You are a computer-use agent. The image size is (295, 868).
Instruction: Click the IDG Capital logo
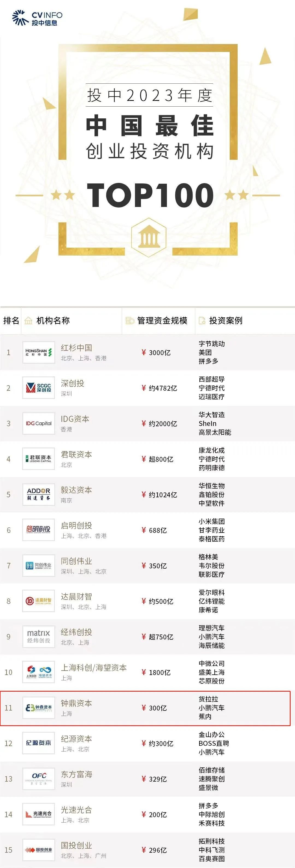pyautogui.click(x=39, y=423)
